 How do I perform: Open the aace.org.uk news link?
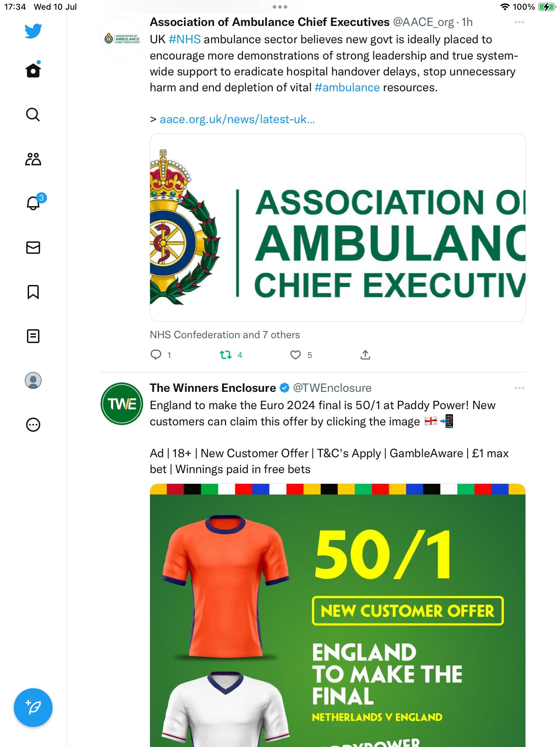tap(237, 119)
